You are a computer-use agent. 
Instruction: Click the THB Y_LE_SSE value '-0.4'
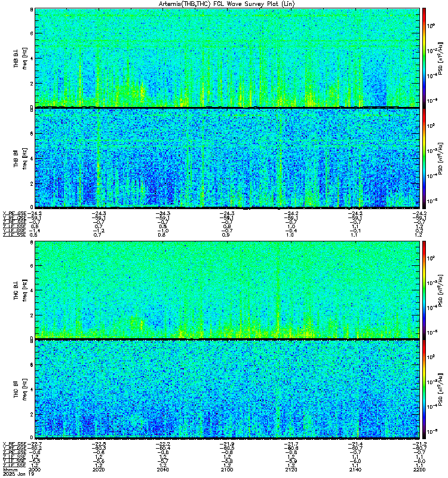[x=291, y=231]
